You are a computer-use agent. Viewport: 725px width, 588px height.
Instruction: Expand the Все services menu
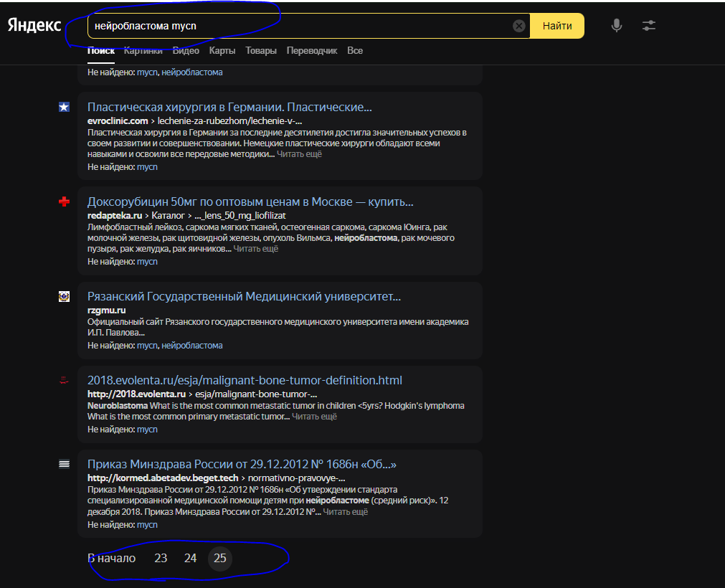pyautogui.click(x=355, y=51)
